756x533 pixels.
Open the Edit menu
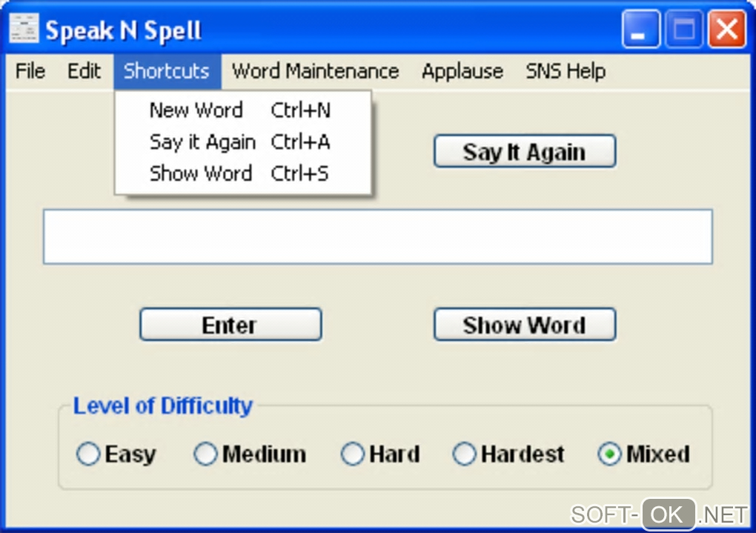[x=84, y=71]
